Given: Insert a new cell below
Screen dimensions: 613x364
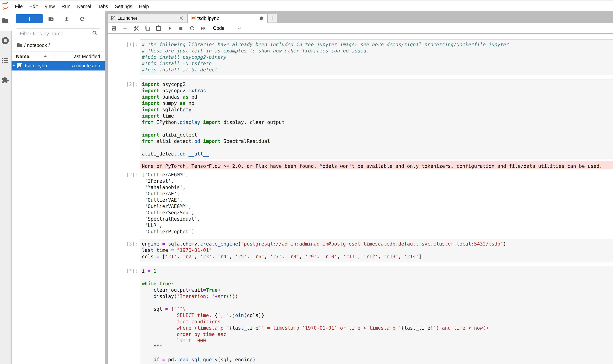Looking at the screenshot, I should pos(125,28).
